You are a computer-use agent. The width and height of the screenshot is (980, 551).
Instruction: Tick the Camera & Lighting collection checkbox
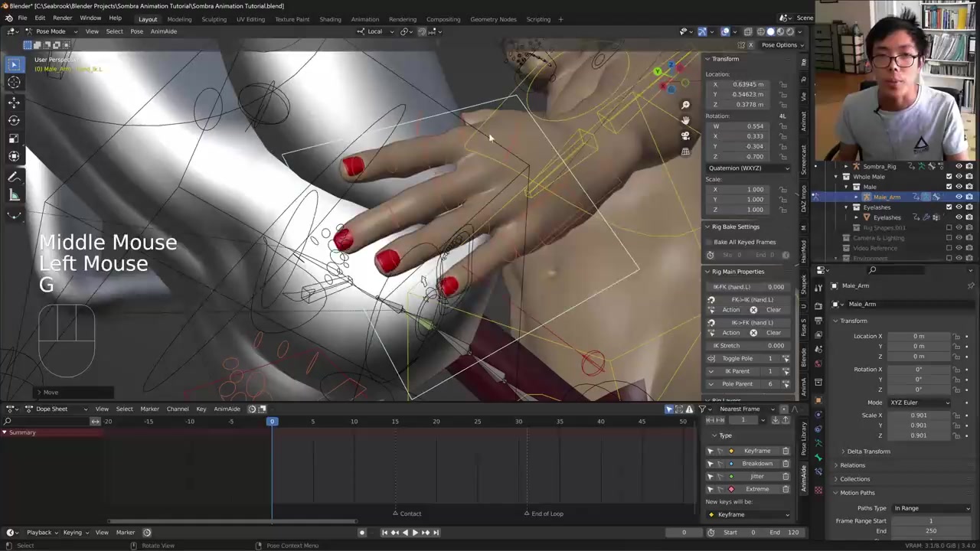949,238
